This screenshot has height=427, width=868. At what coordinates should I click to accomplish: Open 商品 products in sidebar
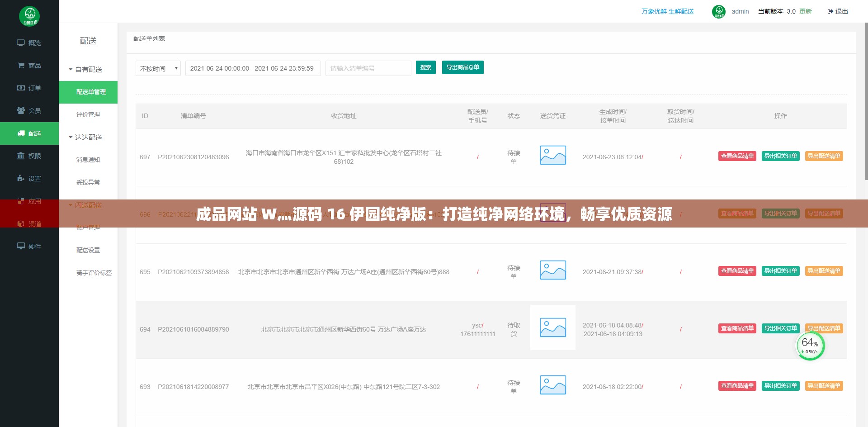(x=29, y=66)
